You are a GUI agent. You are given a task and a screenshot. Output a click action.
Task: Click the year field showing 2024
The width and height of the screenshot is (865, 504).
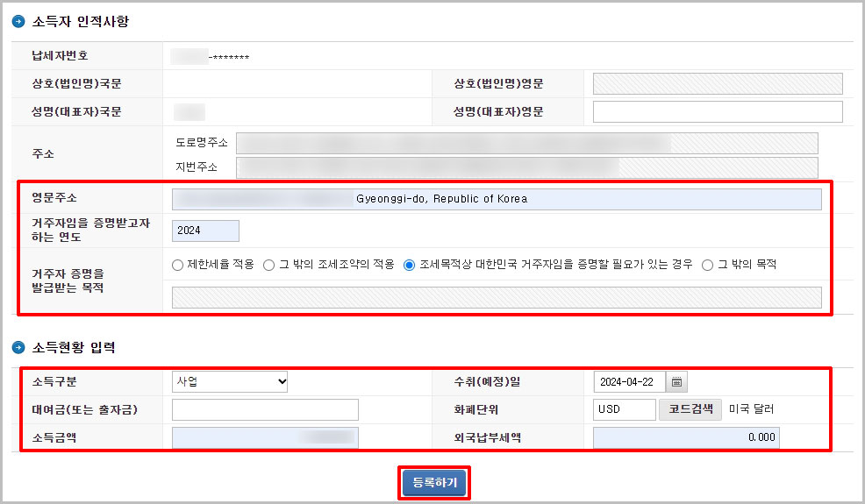click(205, 231)
